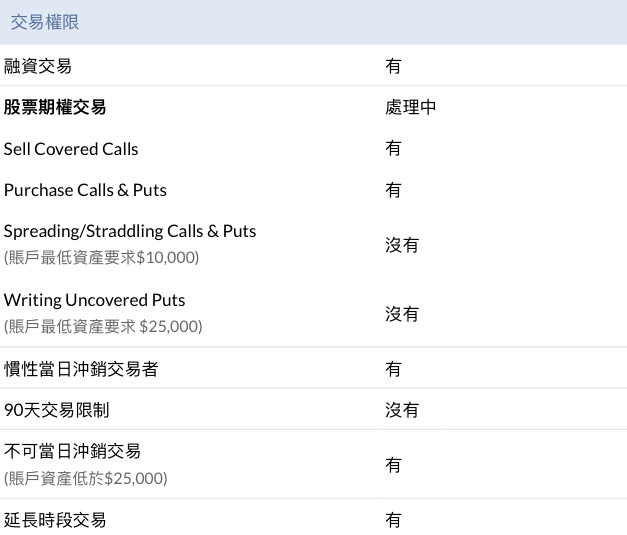Viewport: 627px width, 535px height.
Task: Select the 90天交易限制 row label
Action: (56, 410)
